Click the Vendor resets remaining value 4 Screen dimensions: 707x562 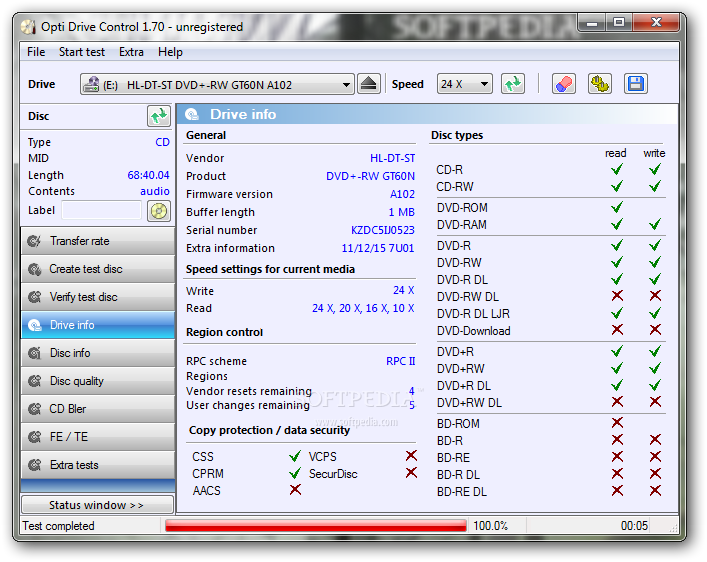tap(411, 391)
